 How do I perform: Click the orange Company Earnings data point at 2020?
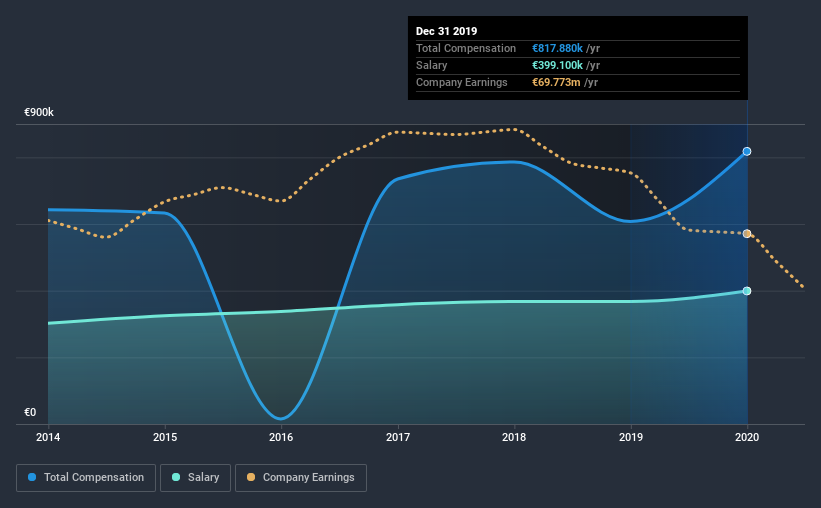click(747, 234)
